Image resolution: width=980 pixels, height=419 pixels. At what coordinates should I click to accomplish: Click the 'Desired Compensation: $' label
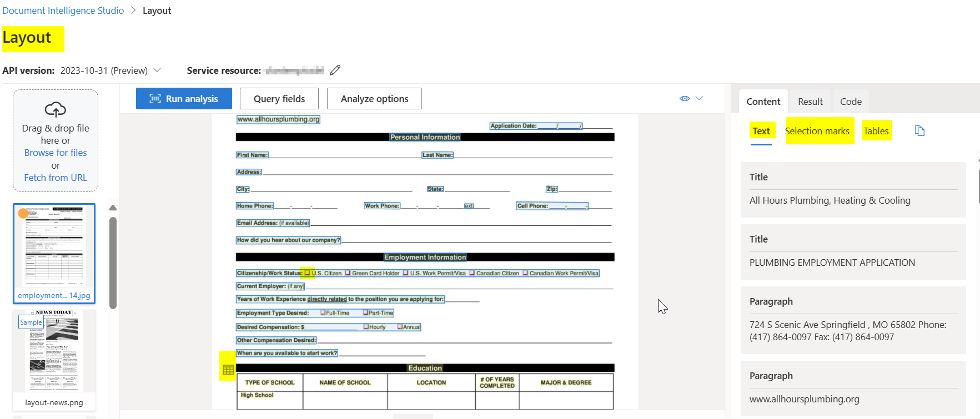271,327
